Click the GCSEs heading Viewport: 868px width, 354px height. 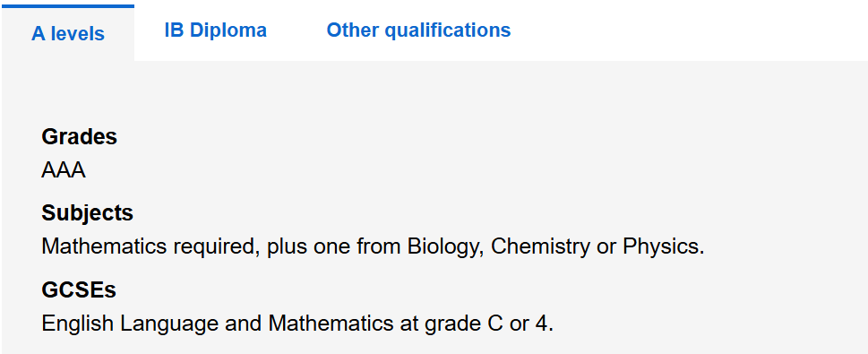79,289
